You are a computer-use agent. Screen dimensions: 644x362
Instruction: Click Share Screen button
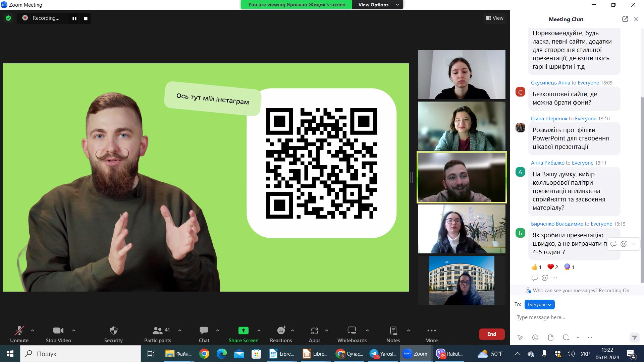coord(243,334)
